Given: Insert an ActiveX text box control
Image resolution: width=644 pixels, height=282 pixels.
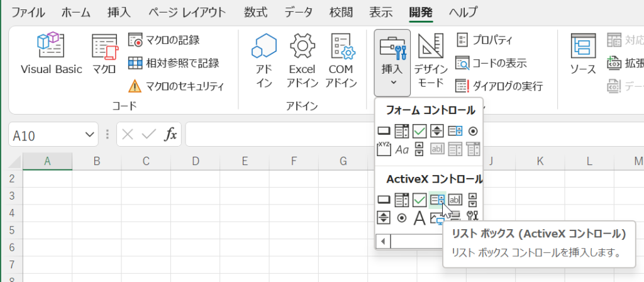Looking at the screenshot, I should click(x=455, y=200).
